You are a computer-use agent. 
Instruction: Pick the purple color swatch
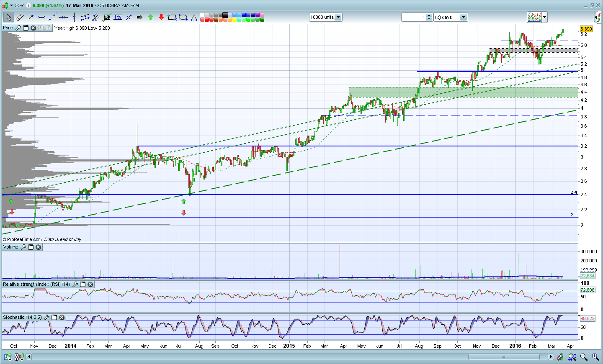point(258,15)
